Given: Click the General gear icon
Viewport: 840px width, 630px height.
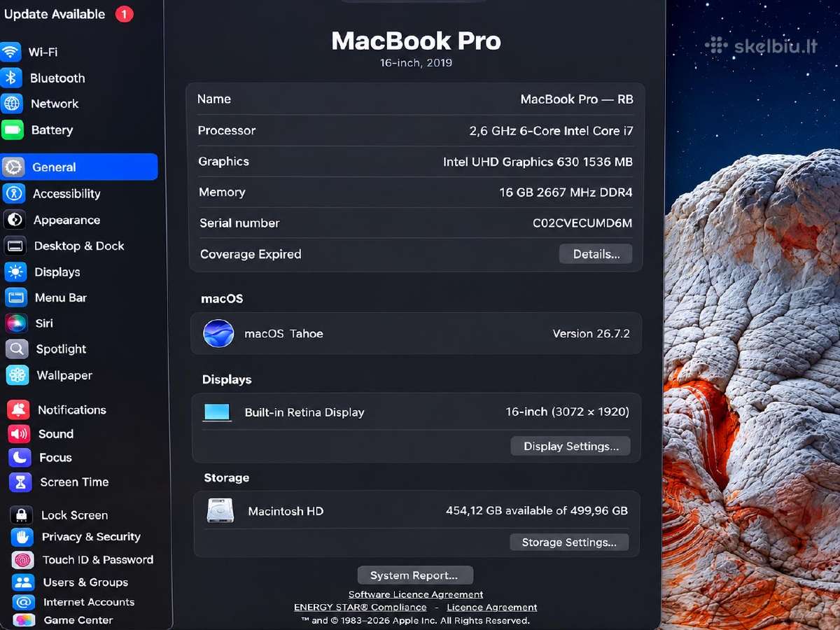Looking at the screenshot, I should point(13,167).
